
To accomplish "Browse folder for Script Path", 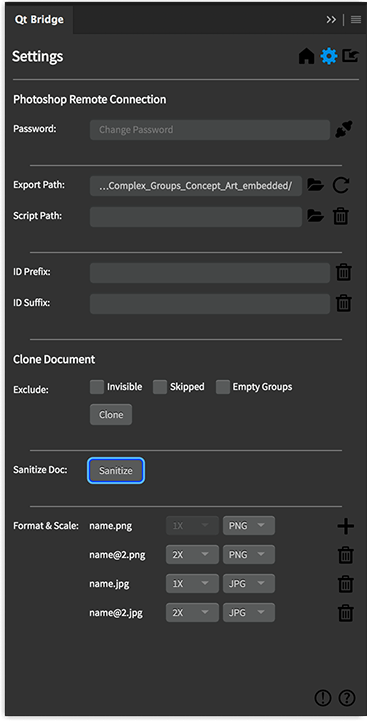I will (x=315, y=216).
